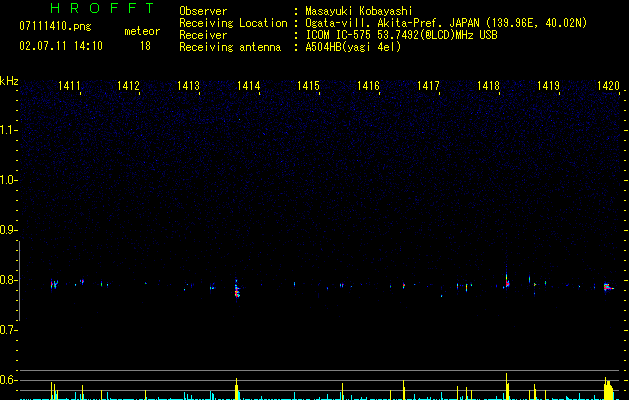
Task: Click the 1420 time axis marker
Action: click(608, 85)
